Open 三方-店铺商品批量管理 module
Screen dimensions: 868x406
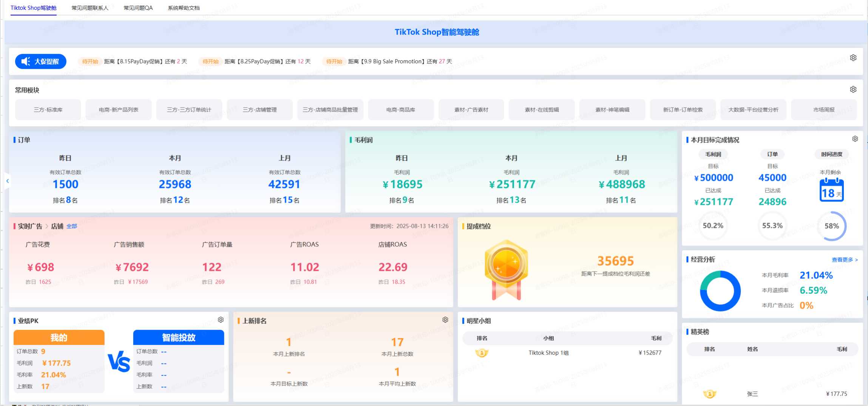330,110
